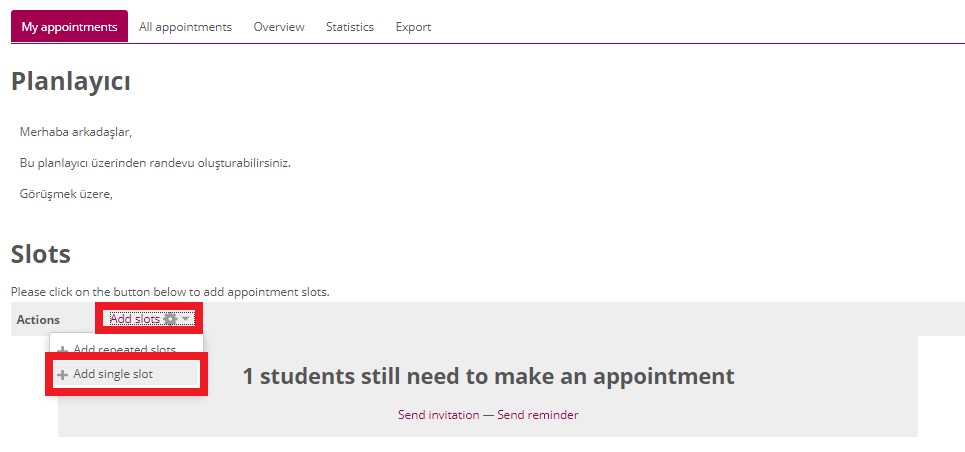Screen dimensions: 965x452
Task: Click the Merhaba arkadaşlar greeting text
Action: [76, 131]
